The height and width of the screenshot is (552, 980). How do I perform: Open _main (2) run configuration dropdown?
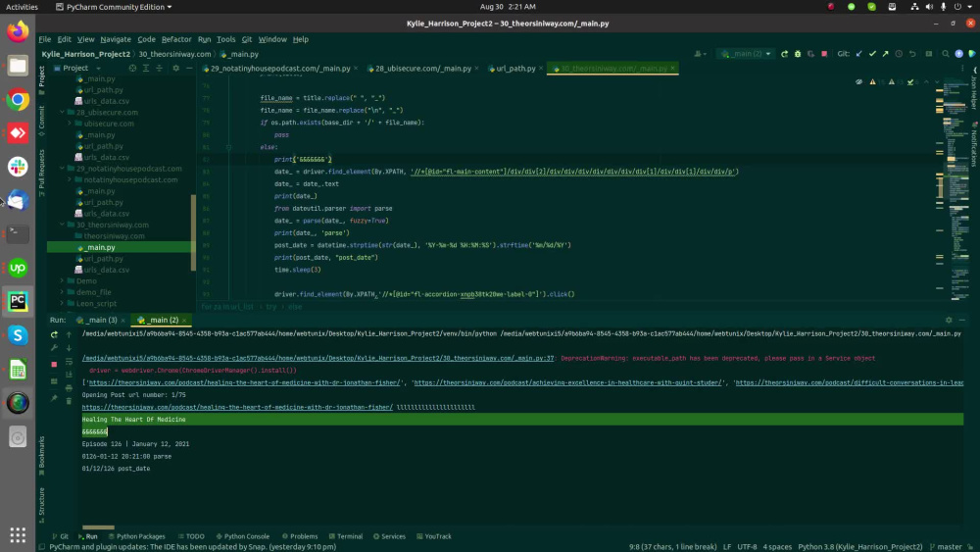point(746,54)
